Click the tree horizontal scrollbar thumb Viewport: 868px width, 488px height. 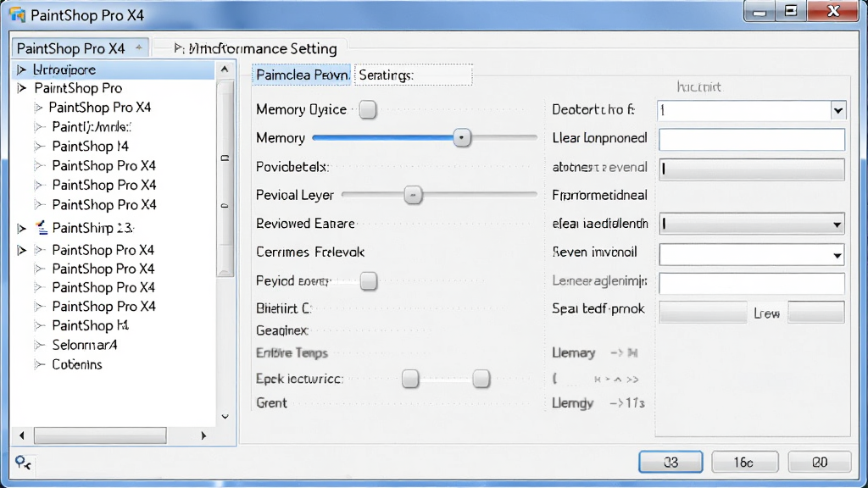tap(100, 436)
